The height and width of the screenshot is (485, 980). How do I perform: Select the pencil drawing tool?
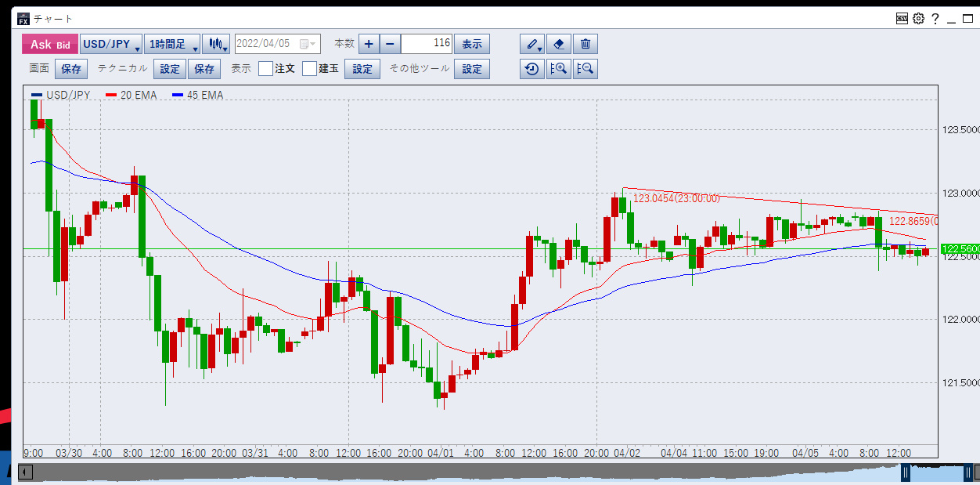pyautogui.click(x=532, y=44)
